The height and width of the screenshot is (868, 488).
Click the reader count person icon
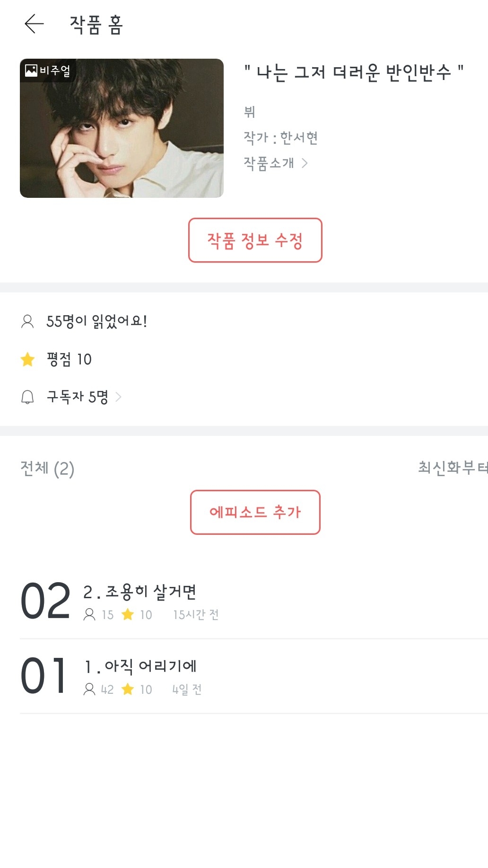[27, 321]
